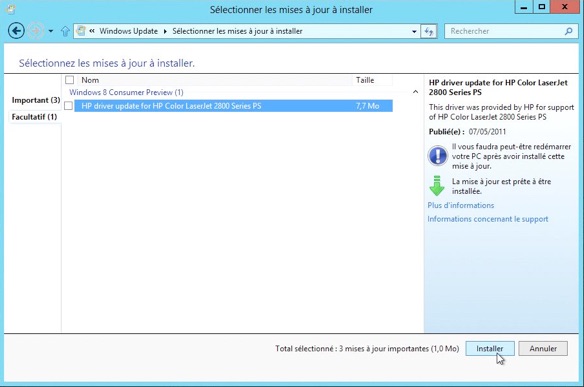Open the recent pages dropdown arrow
The width and height of the screenshot is (584, 387).
coord(51,31)
